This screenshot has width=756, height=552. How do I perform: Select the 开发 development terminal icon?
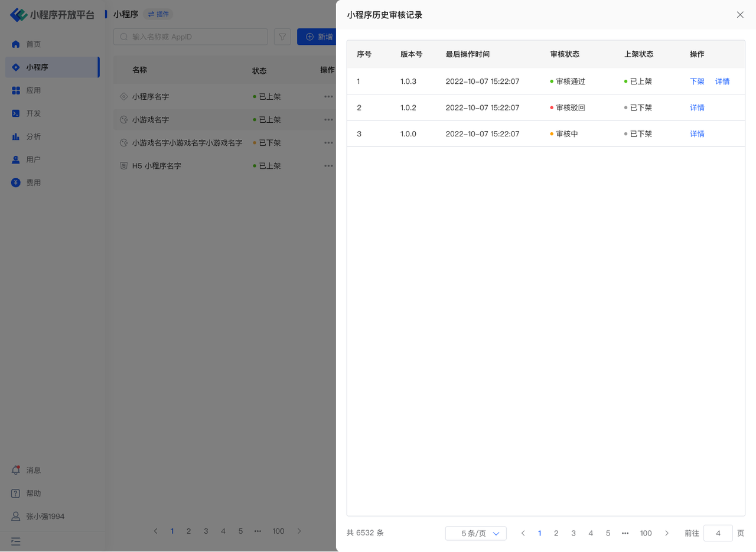point(16,113)
